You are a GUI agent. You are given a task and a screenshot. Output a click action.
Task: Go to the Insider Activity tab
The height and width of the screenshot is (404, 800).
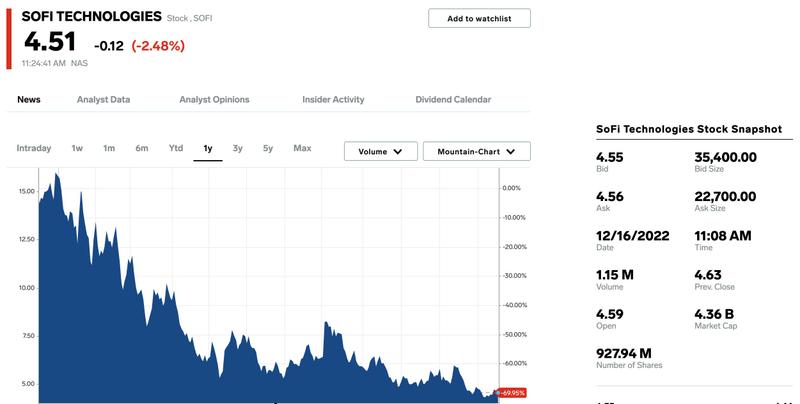333,99
